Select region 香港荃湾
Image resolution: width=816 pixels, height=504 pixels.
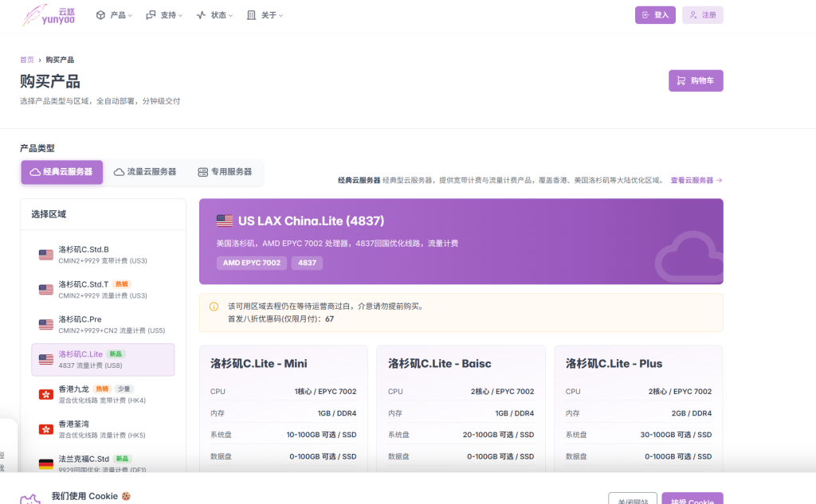tap(103, 429)
